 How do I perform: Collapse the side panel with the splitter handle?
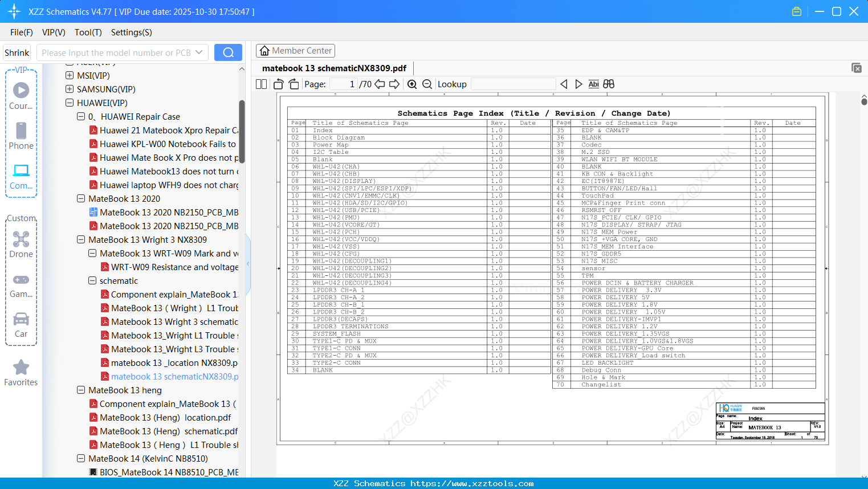coord(248,263)
